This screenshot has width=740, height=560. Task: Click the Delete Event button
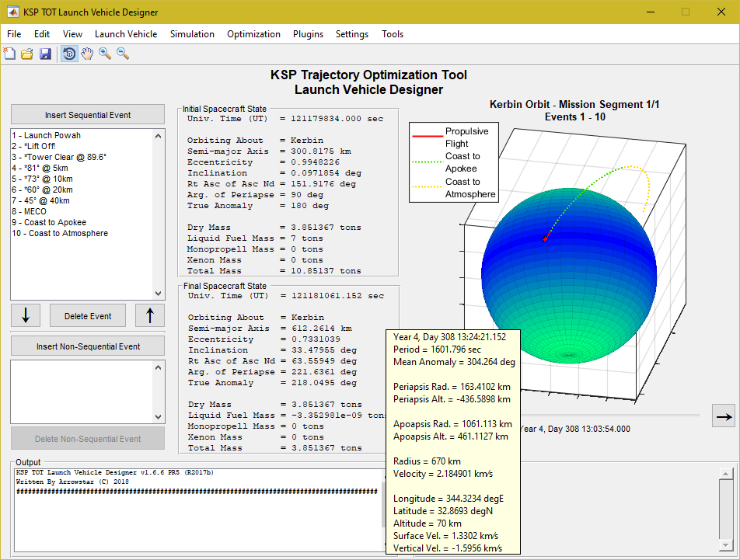tap(88, 315)
